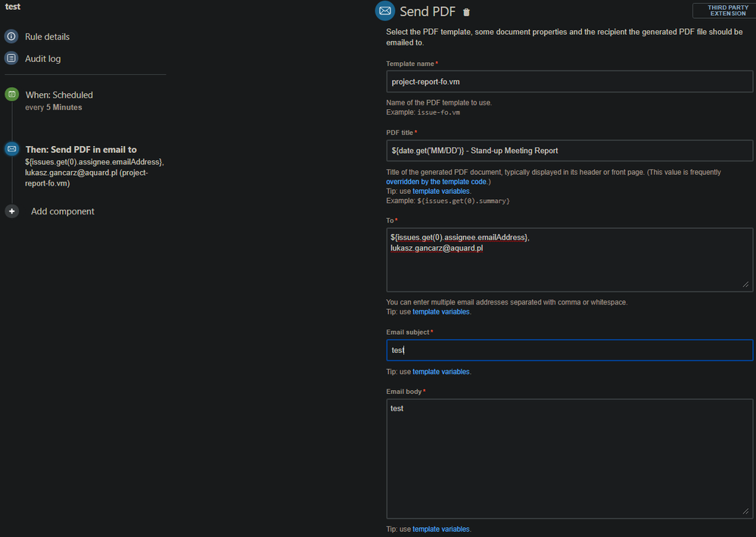Click inside the Template name field
This screenshot has height=537, width=756.
point(569,82)
